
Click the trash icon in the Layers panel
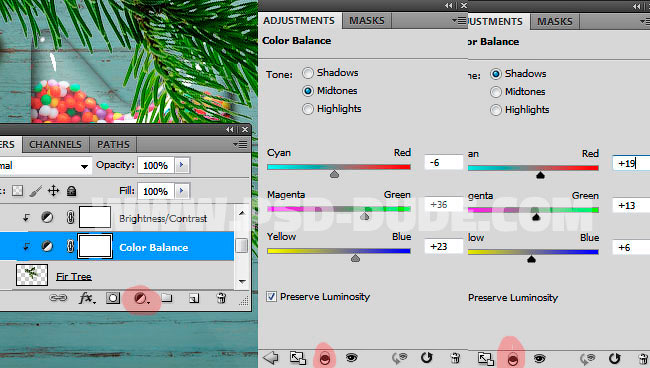[x=221, y=298]
